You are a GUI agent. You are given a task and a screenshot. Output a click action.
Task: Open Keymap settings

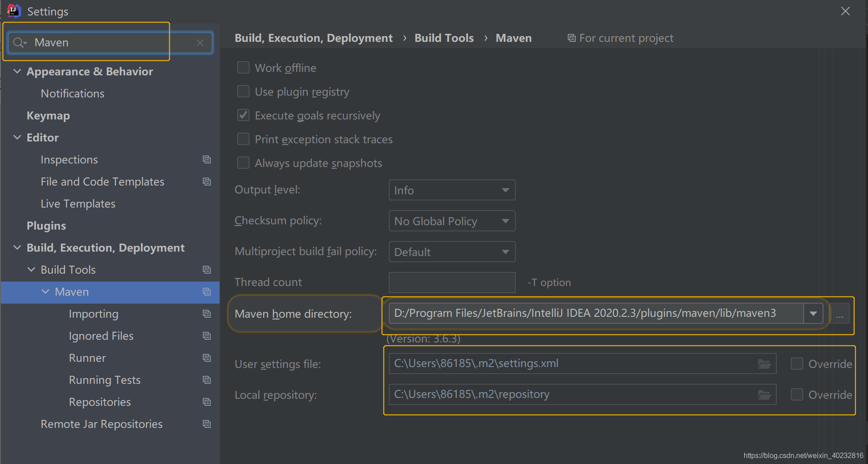[x=48, y=115]
